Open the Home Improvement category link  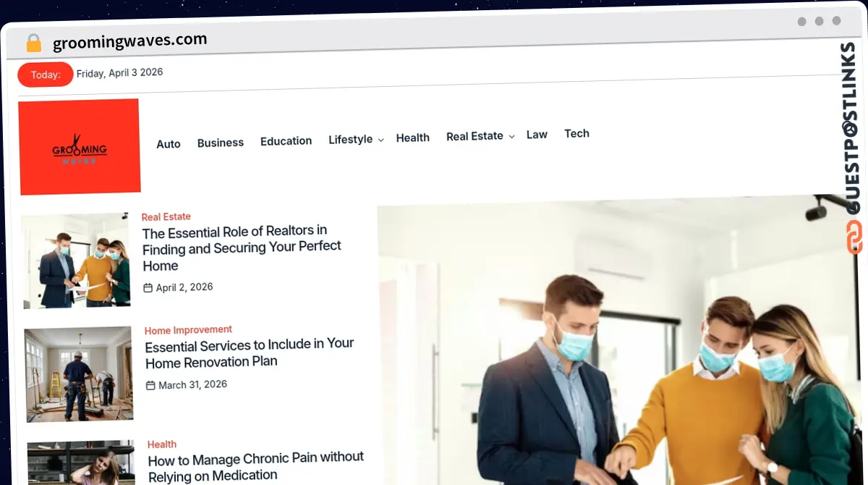(x=188, y=330)
